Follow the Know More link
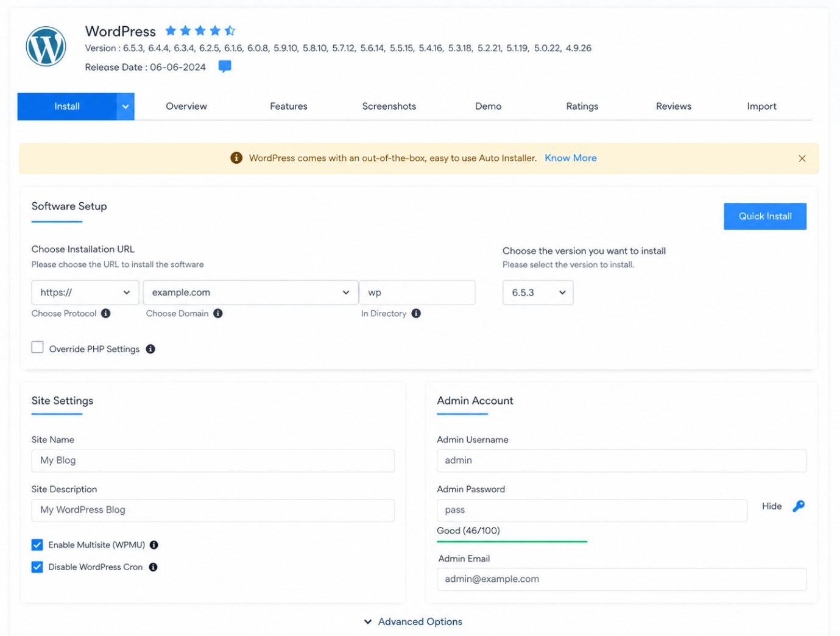840x636 pixels. click(571, 158)
